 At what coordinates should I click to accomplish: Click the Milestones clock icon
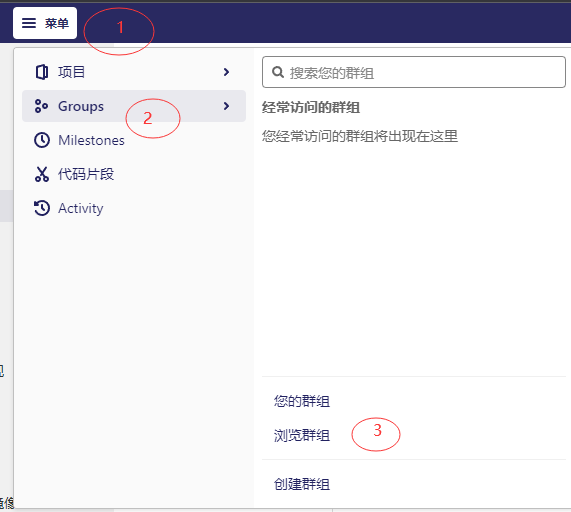point(42,140)
